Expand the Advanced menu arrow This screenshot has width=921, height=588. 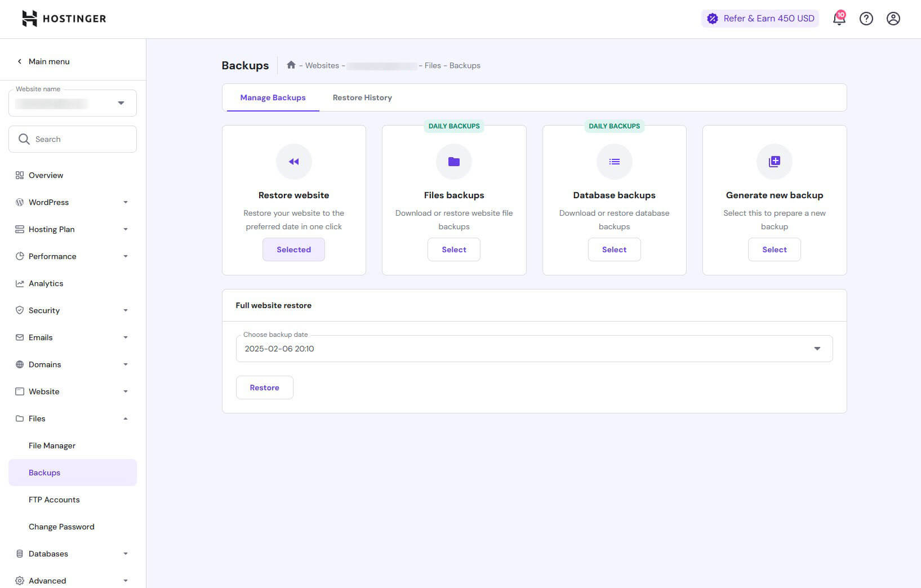[126, 581]
